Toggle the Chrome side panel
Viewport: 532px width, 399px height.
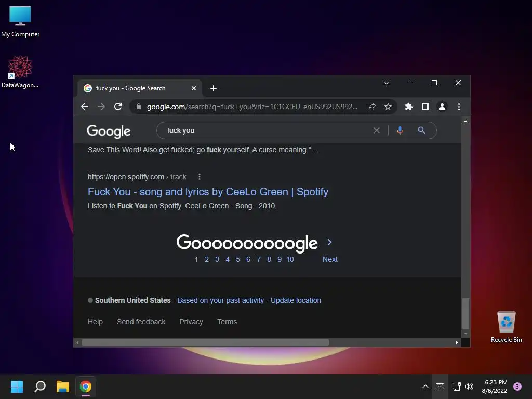pyautogui.click(x=425, y=107)
